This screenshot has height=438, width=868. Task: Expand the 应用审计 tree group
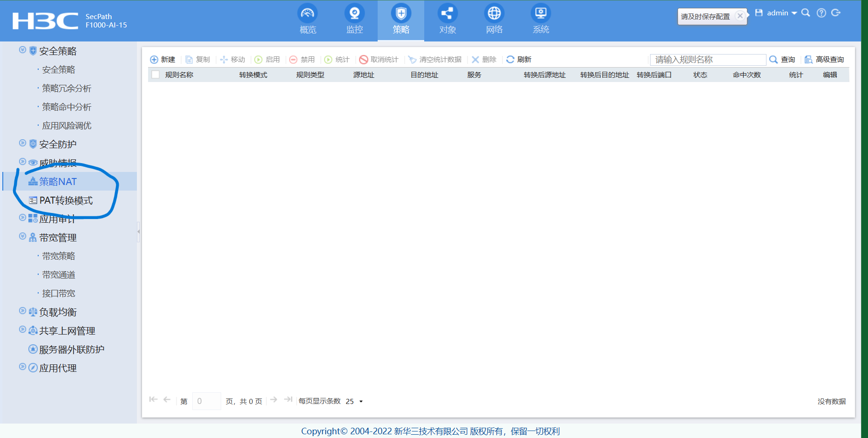pos(22,218)
